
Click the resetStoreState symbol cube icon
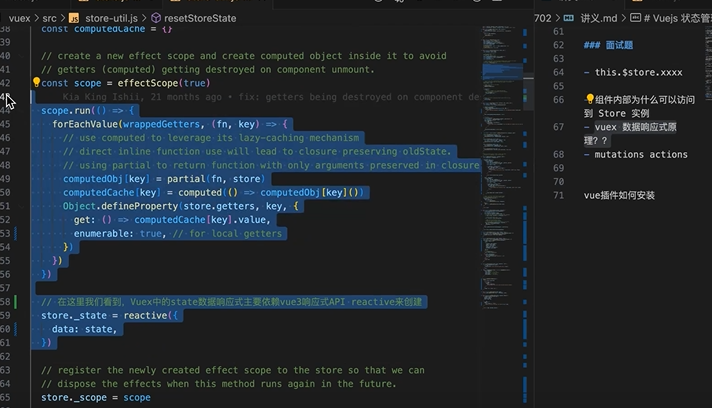point(156,18)
